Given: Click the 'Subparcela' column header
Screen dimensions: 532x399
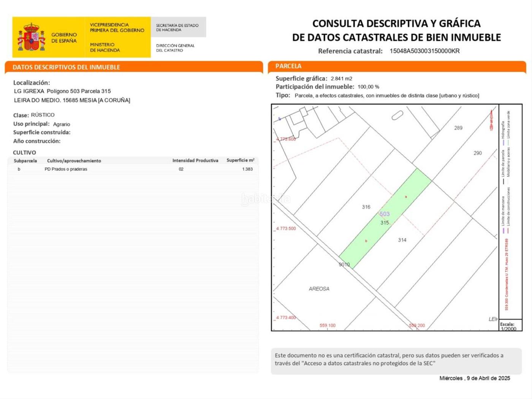Looking at the screenshot, I should (x=25, y=161).
